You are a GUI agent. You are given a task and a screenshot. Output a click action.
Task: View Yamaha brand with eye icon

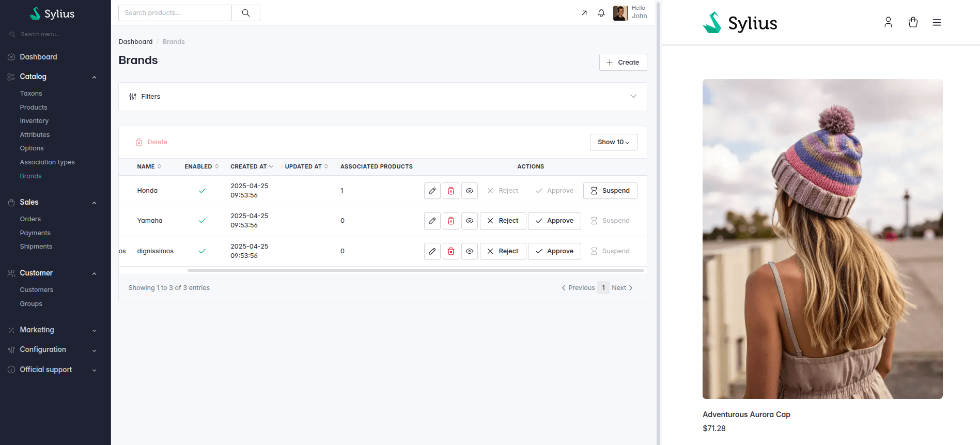pyautogui.click(x=469, y=221)
